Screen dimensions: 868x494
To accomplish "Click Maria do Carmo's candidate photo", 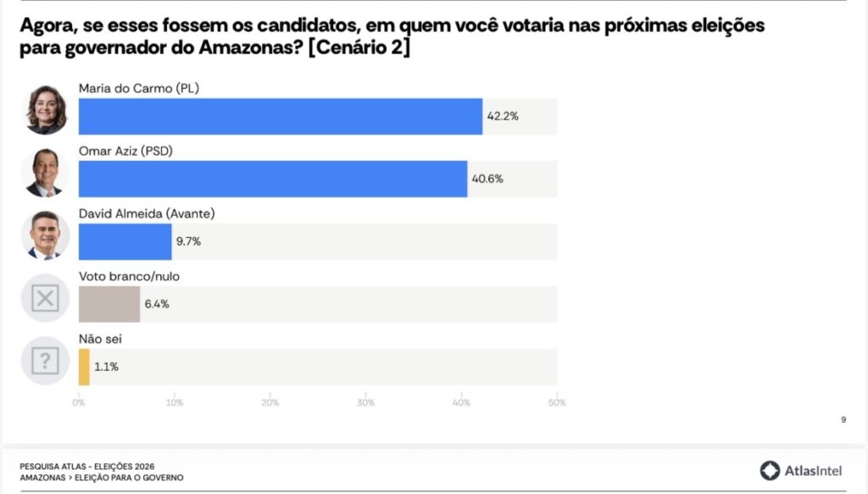I will [x=45, y=109].
